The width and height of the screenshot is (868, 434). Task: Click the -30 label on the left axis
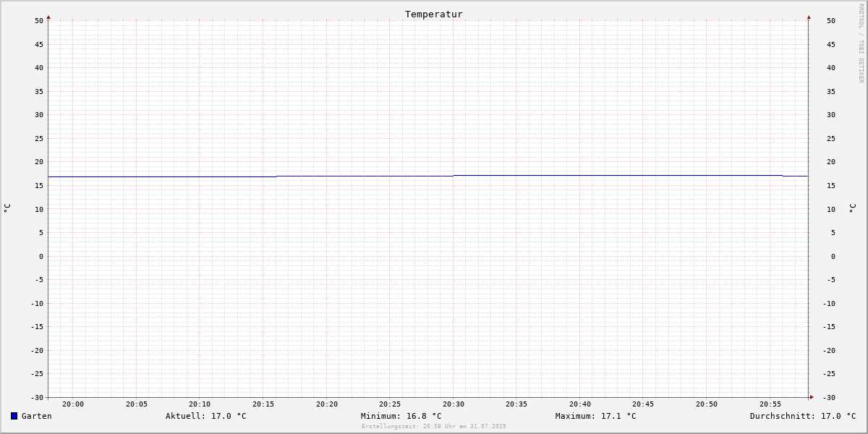click(37, 397)
